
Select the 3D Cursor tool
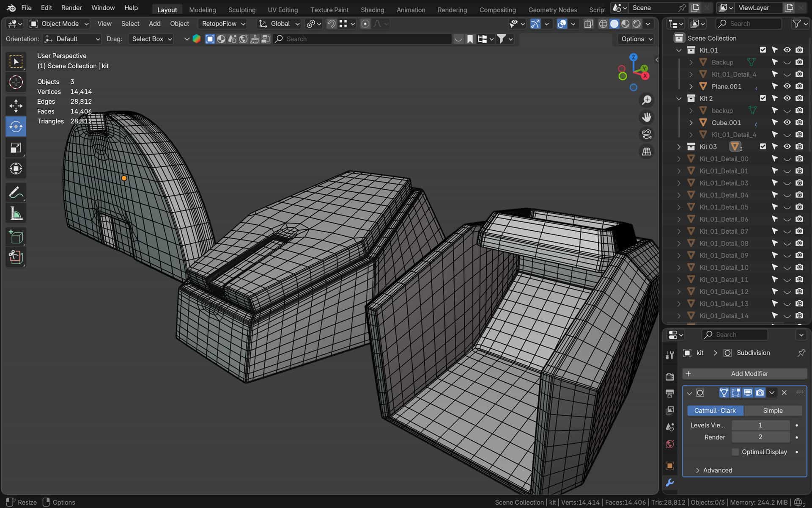(x=16, y=82)
